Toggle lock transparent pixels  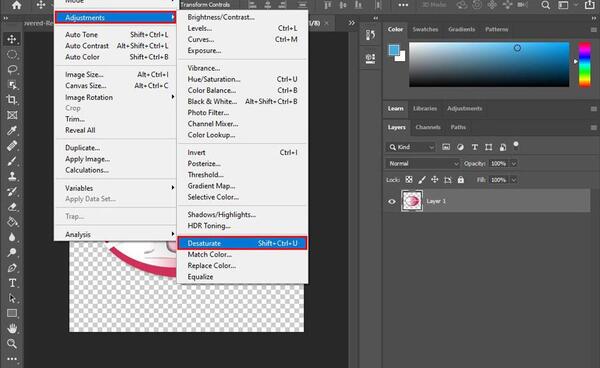[x=409, y=180]
